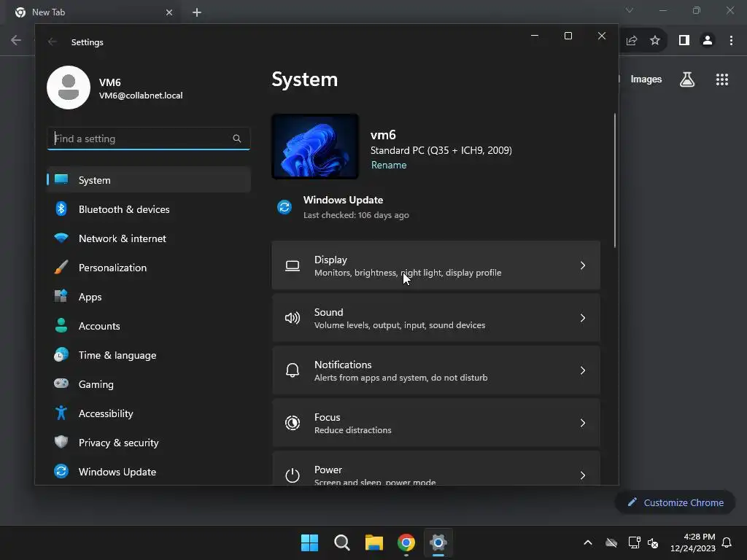747x560 pixels.
Task: Click the cloud sync tray icon
Action: click(611, 542)
